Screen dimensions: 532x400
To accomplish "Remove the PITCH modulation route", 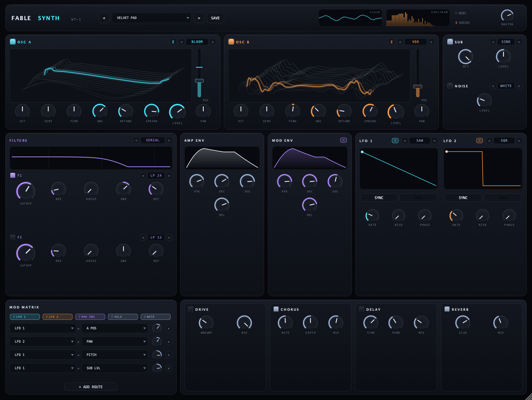I will [169, 355].
